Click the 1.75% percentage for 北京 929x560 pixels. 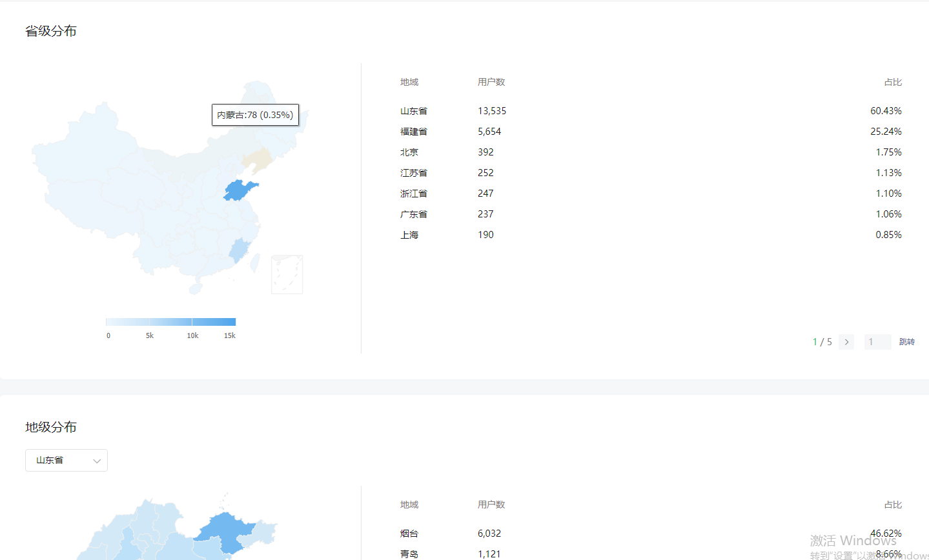pos(888,152)
